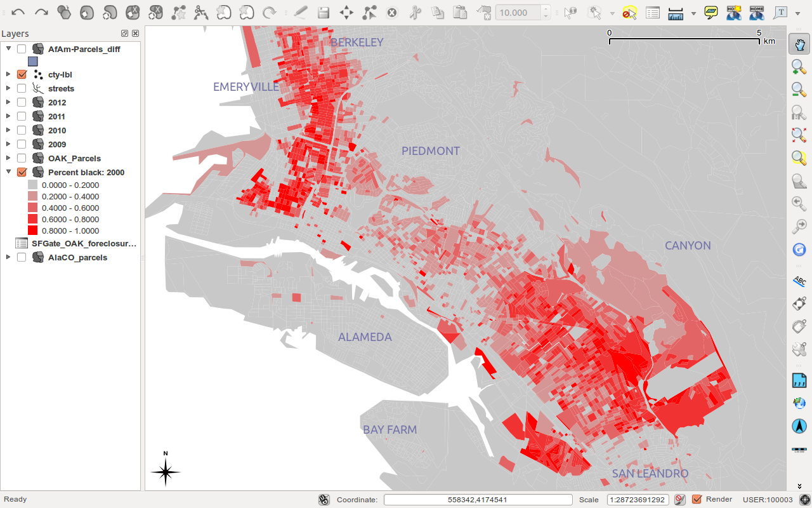The height and width of the screenshot is (508, 812).
Task: Redo the last undone edit
Action: pos(41,12)
